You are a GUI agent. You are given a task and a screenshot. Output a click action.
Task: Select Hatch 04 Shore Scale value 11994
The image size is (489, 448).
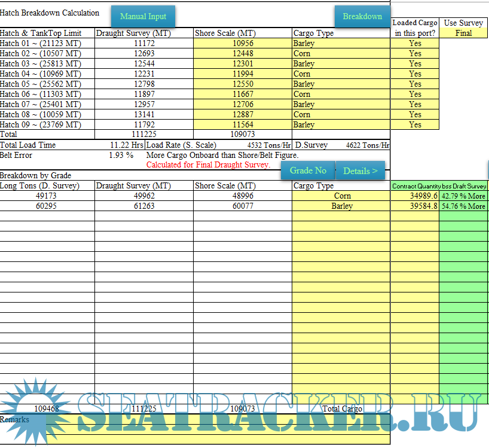pyautogui.click(x=242, y=74)
